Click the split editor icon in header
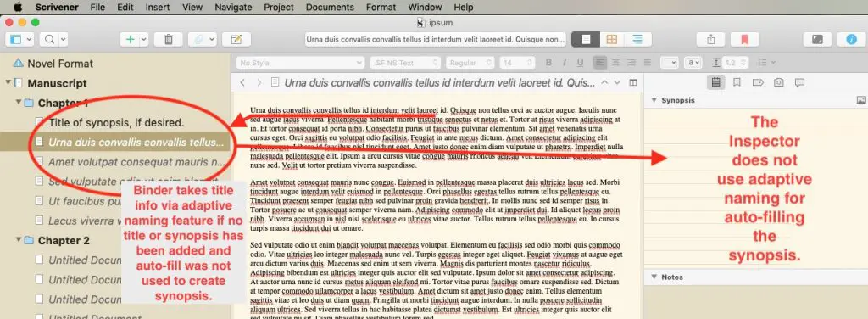Image resolution: width=868 pixels, height=319 pixels. 633,83
